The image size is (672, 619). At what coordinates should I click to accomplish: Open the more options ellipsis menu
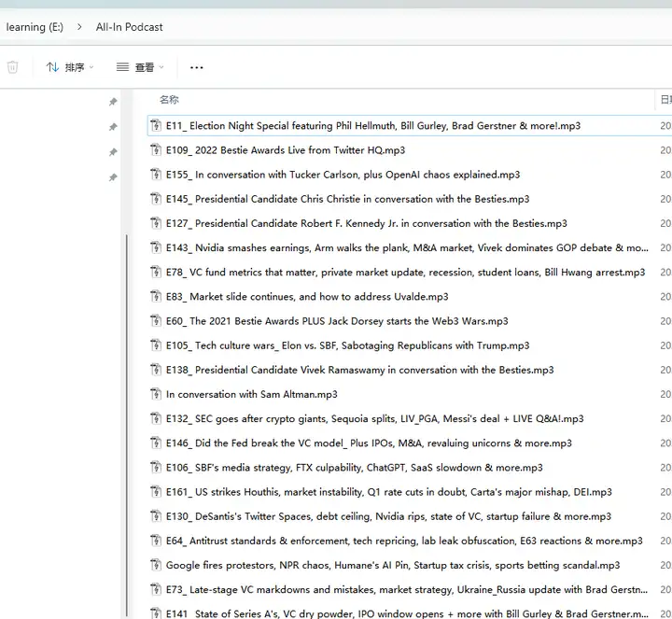tap(196, 67)
